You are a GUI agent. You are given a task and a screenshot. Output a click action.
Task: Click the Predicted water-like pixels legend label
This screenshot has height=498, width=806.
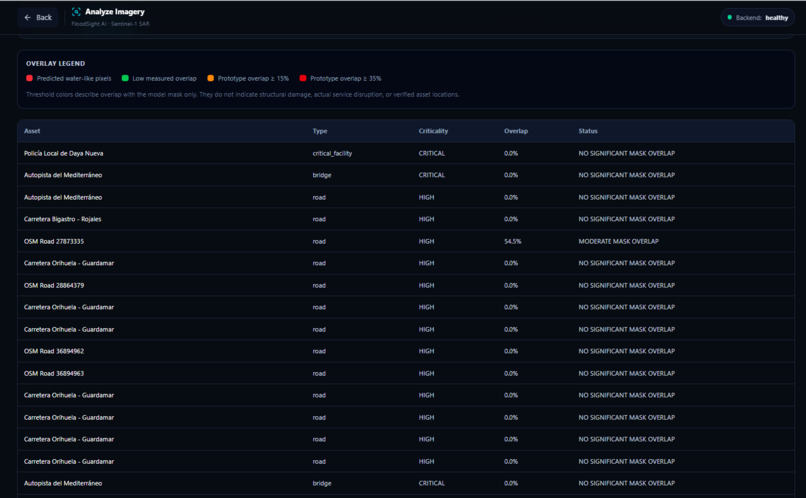click(x=74, y=78)
